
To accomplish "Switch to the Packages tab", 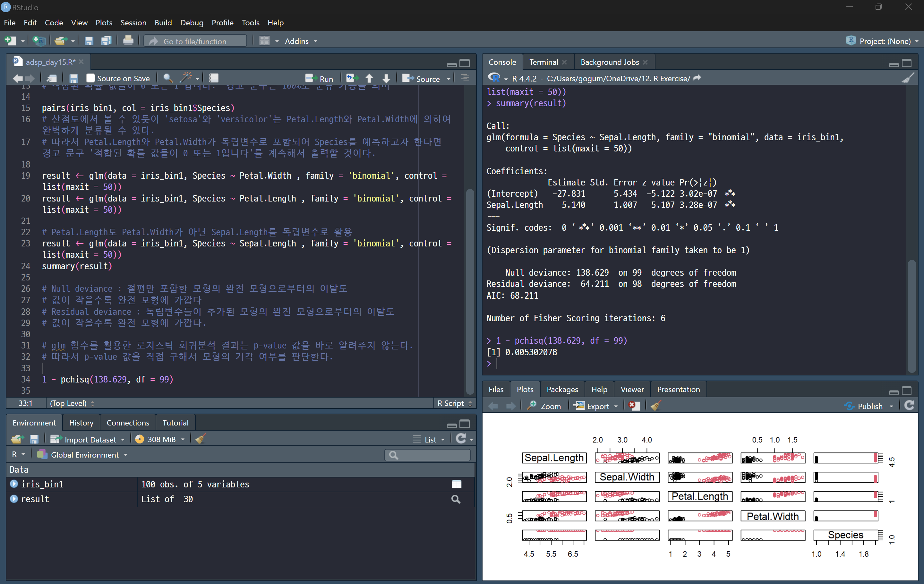I will (x=562, y=389).
